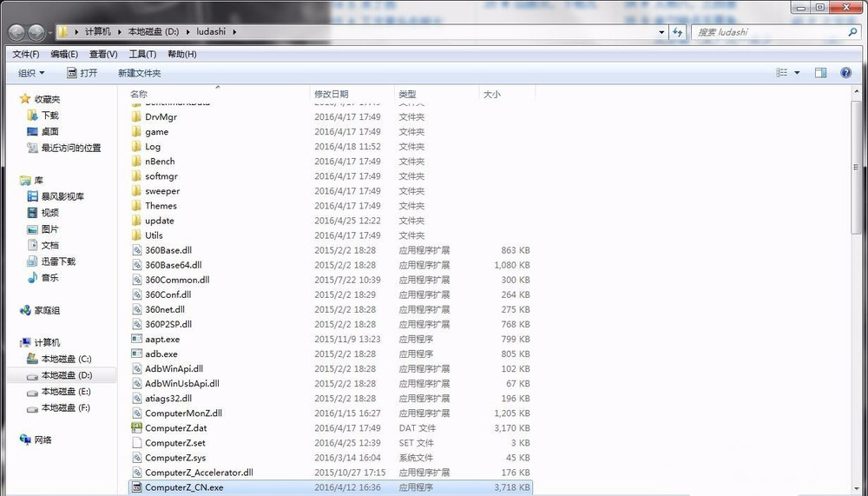Select the 家庭组 homegroup icon

[25, 310]
